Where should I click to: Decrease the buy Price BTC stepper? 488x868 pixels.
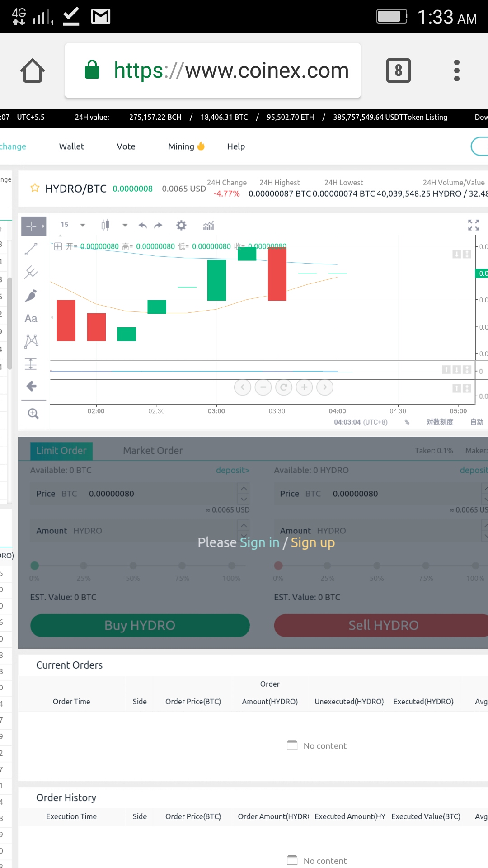(244, 499)
